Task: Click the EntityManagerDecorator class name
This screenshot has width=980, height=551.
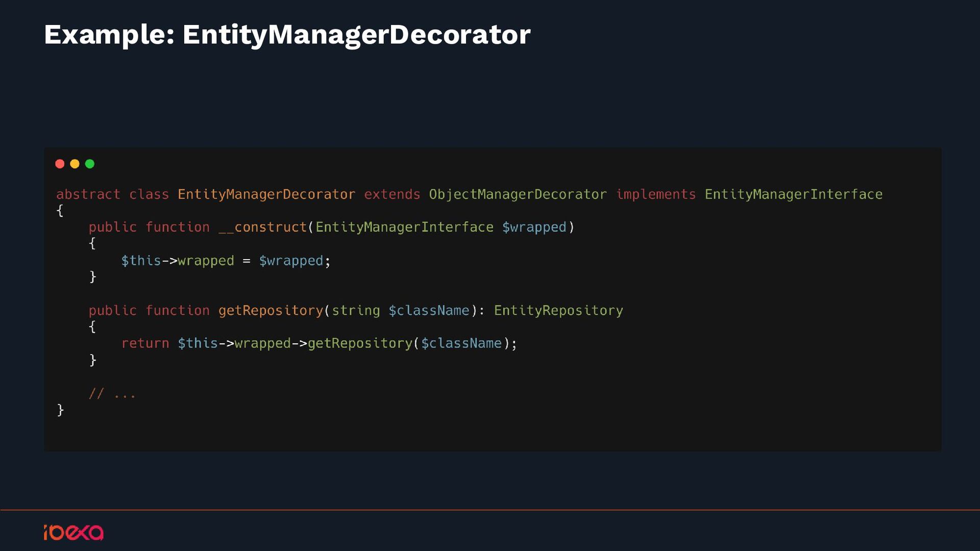Action: (266, 194)
